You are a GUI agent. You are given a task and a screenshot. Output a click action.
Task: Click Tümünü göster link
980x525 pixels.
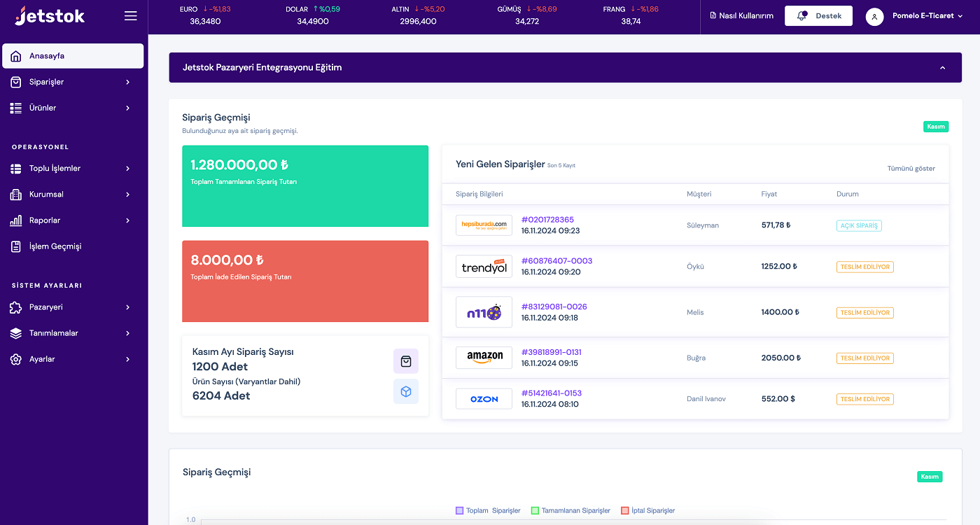911,169
